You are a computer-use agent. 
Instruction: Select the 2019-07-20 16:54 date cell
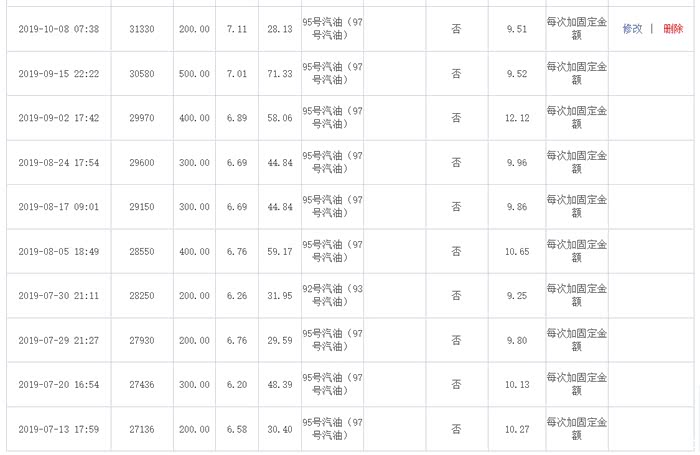click(x=58, y=385)
